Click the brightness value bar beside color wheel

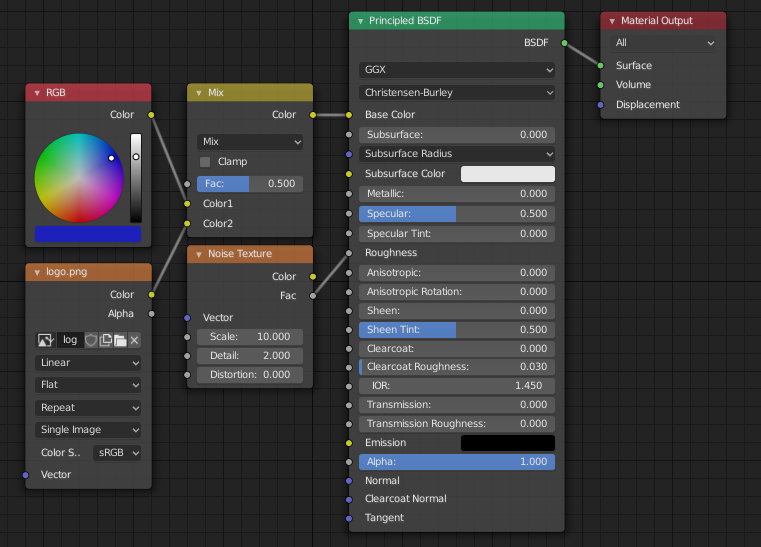coord(136,178)
